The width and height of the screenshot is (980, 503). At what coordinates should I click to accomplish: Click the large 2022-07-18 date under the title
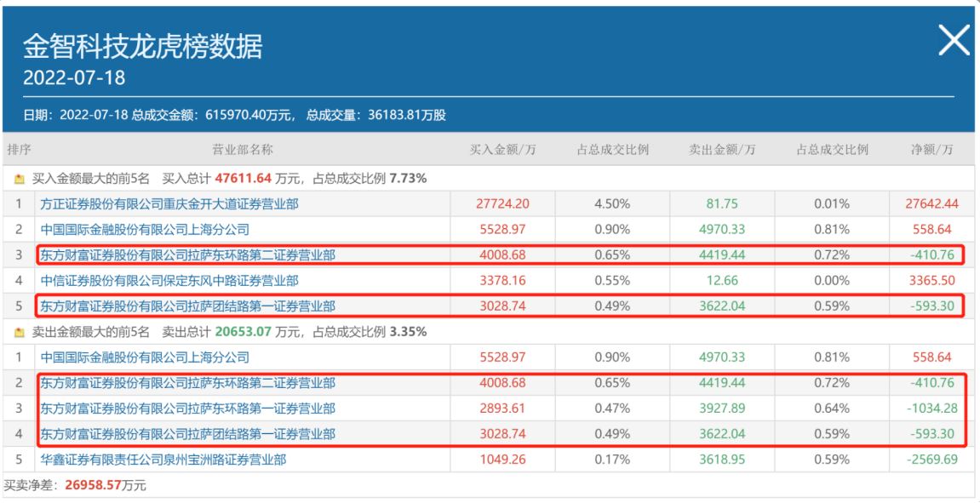tap(74, 77)
